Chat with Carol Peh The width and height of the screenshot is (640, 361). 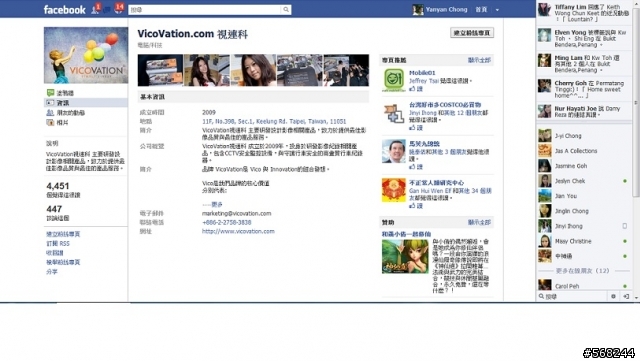point(584,285)
